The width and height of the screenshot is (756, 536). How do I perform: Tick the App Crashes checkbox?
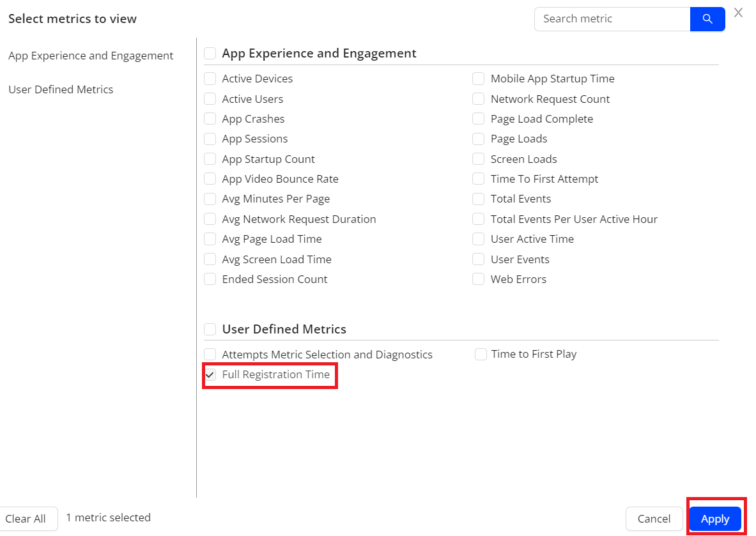click(210, 119)
